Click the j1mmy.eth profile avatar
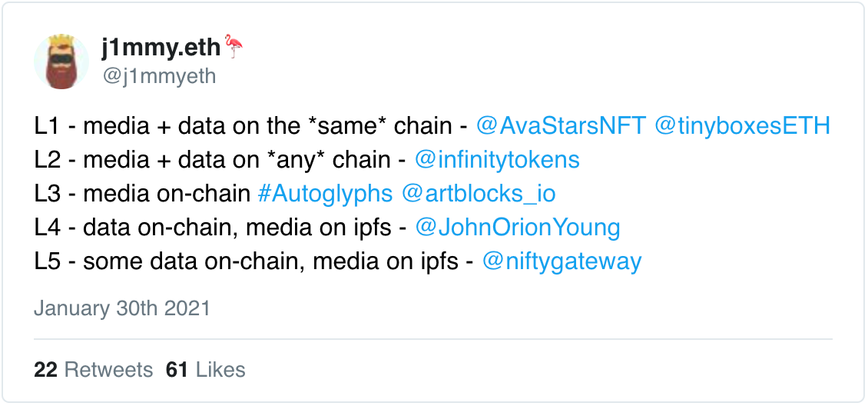This screenshot has height=406, width=868. pos(62,61)
